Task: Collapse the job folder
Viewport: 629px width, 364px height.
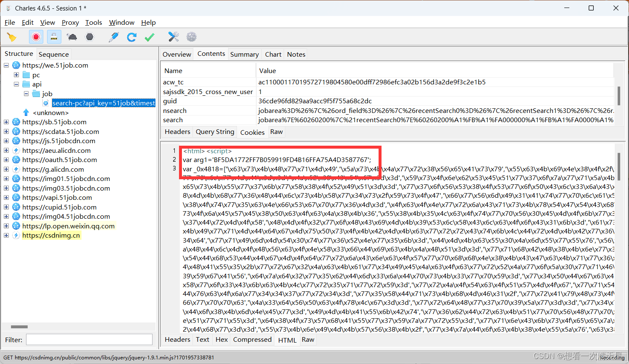Action: (26, 94)
